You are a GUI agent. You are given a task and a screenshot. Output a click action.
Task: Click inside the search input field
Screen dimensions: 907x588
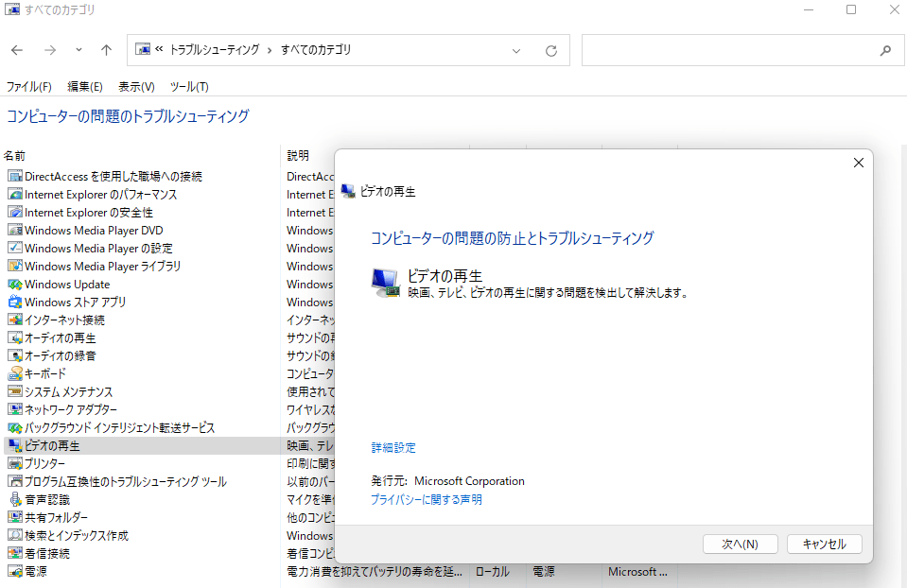(738, 50)
